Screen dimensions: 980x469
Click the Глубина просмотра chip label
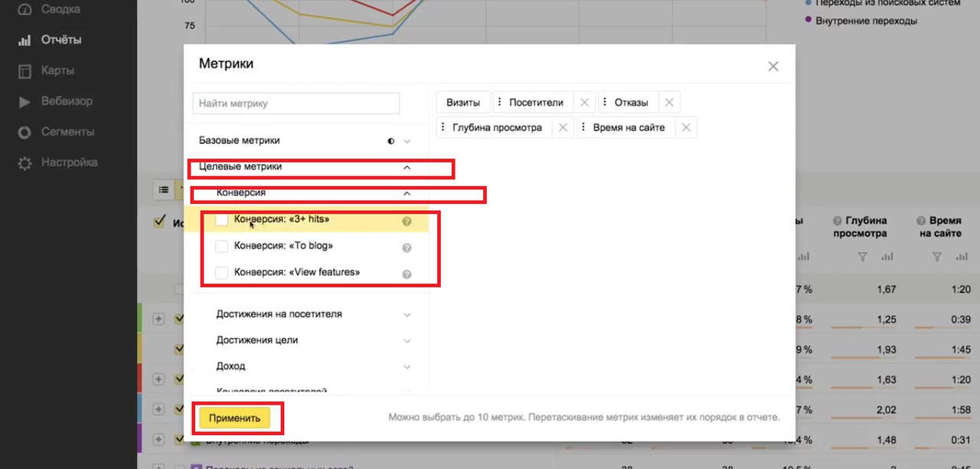point(497,128)
